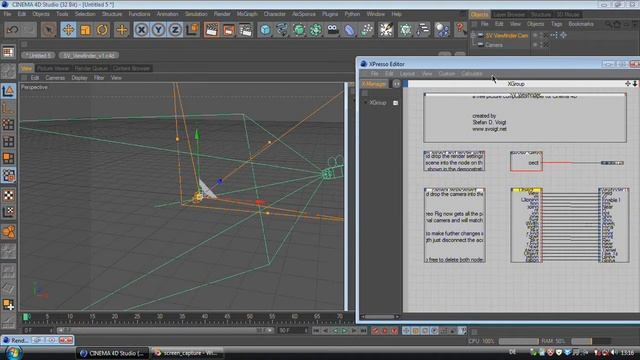
Task: Select the Camera object in Object Manager
Action: point(494,45)
